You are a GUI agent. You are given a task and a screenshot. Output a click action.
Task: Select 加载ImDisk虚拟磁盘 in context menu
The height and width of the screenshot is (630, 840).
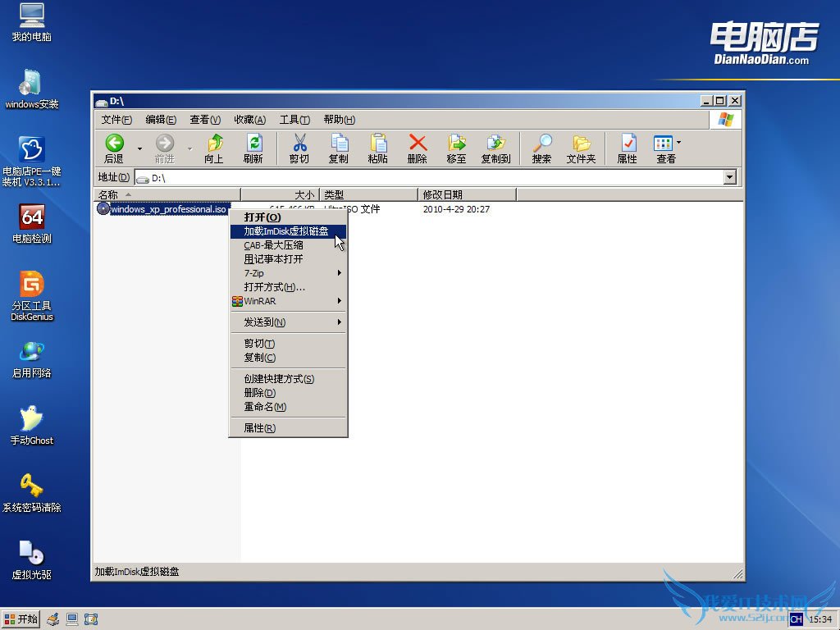286,231
